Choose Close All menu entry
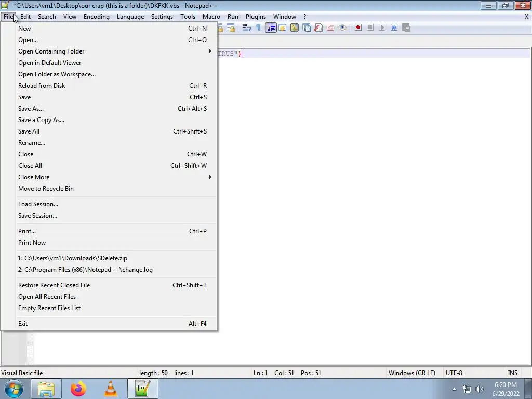Image resolution: width=532 pixels, height=399 pixels. pyautogui.click(x=109, y=166)
